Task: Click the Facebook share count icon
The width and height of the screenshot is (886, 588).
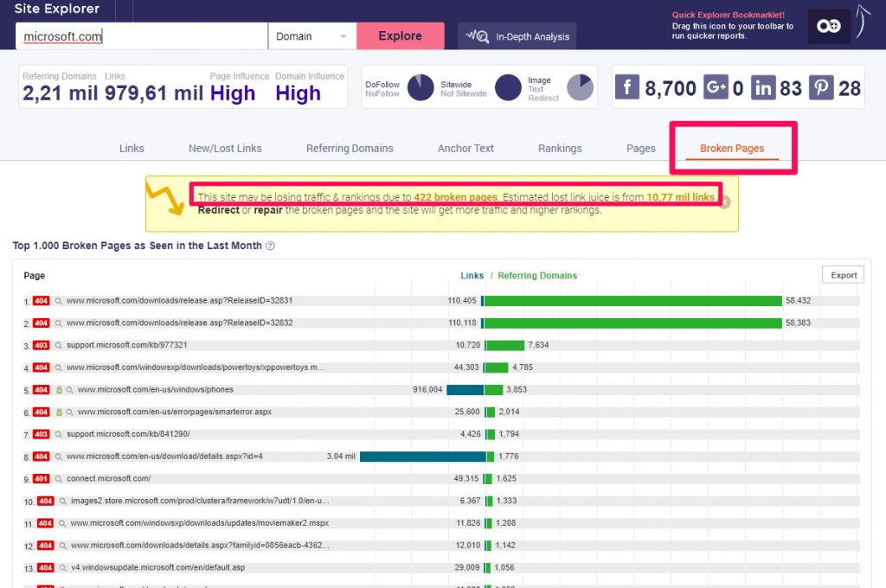Action: coord(626,87)
